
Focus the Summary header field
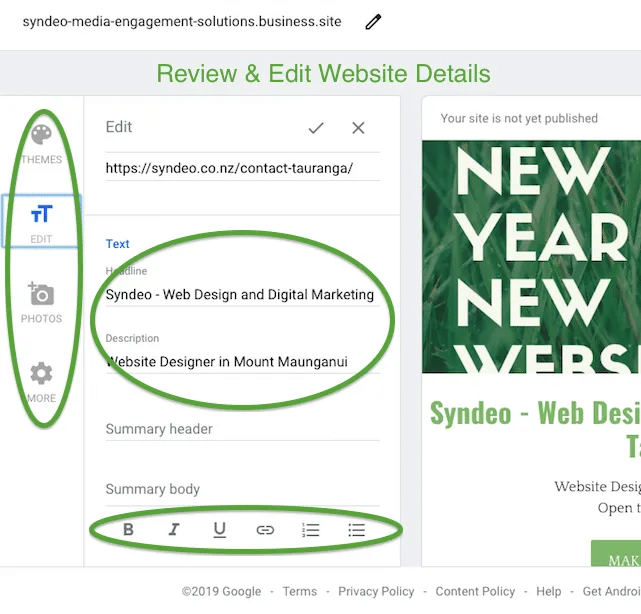(242, 429)
